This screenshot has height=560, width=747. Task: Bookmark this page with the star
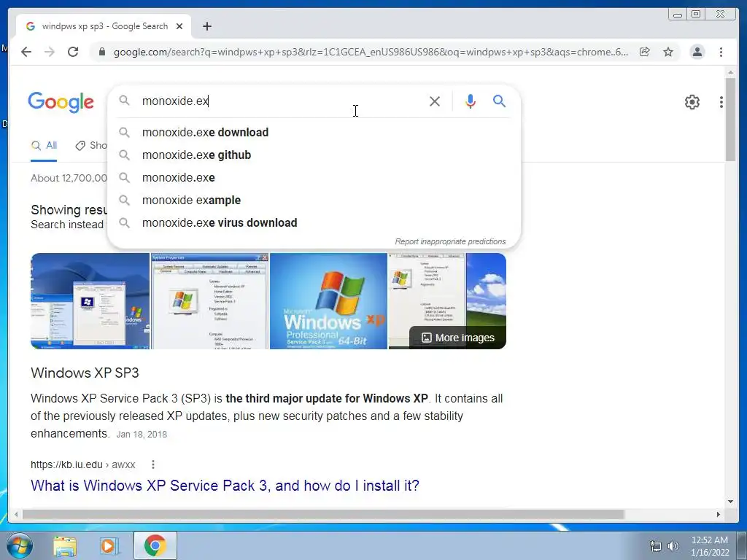668,52
